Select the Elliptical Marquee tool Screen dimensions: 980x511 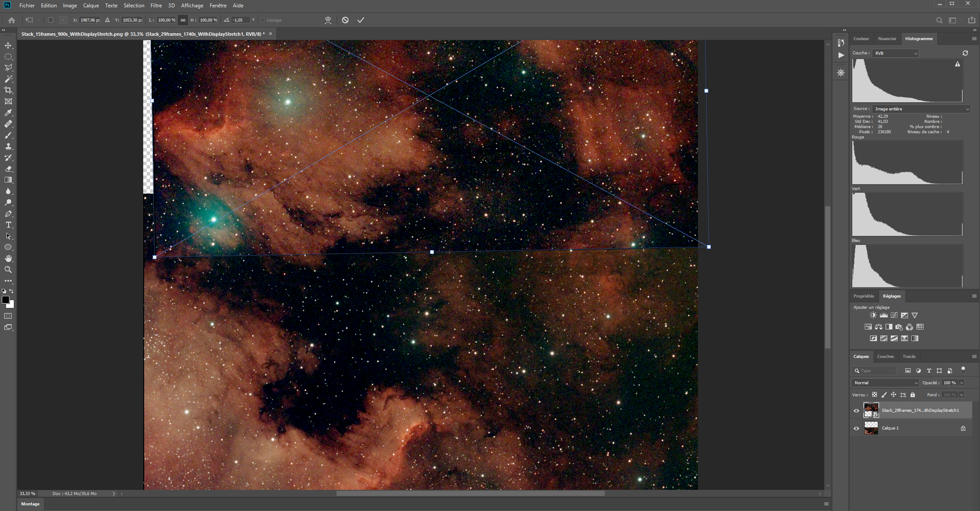8,56
